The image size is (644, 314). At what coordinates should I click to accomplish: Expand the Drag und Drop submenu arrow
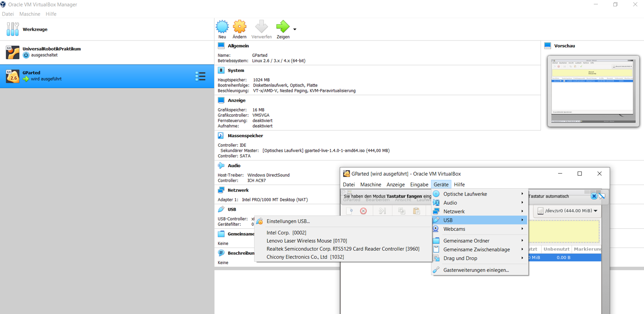[x=522, y=258]
